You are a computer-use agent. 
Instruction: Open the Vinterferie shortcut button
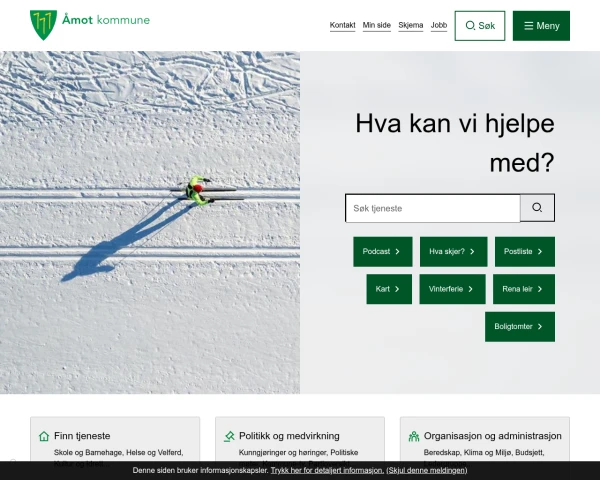(x=452, y=289)
